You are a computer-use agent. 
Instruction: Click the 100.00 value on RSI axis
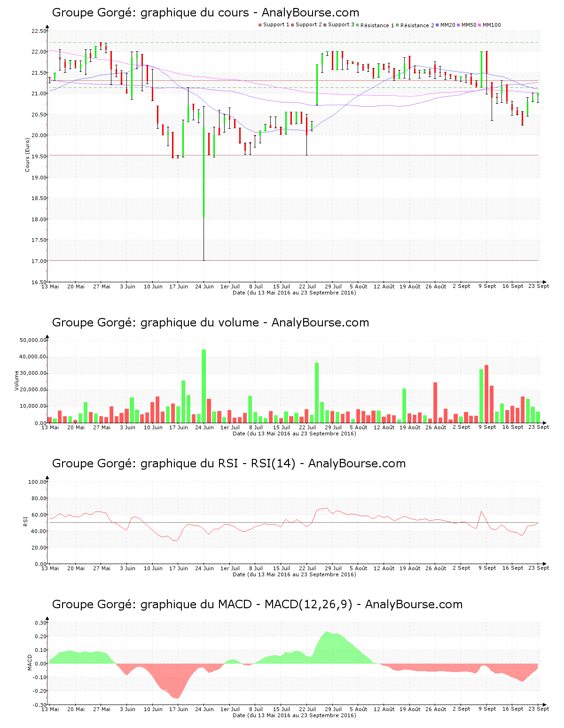tap(38, 482)
